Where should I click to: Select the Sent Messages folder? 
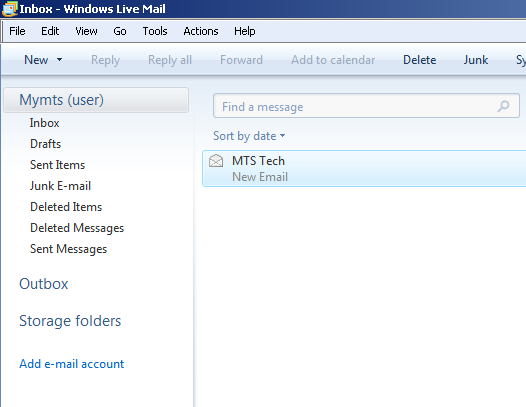click(68, 249)
